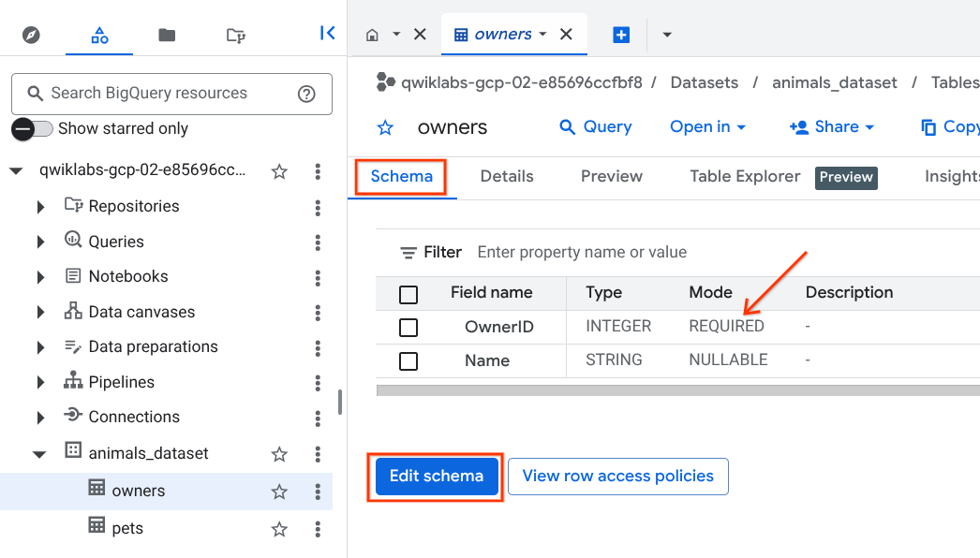Click the blue plus new tab icon

coord(620,35)
